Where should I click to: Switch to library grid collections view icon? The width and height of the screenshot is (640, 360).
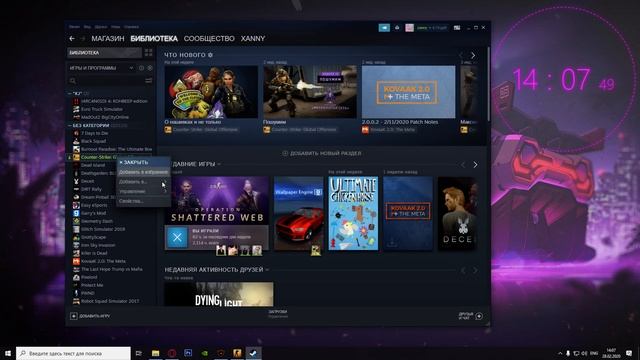[x=149, y=52]
